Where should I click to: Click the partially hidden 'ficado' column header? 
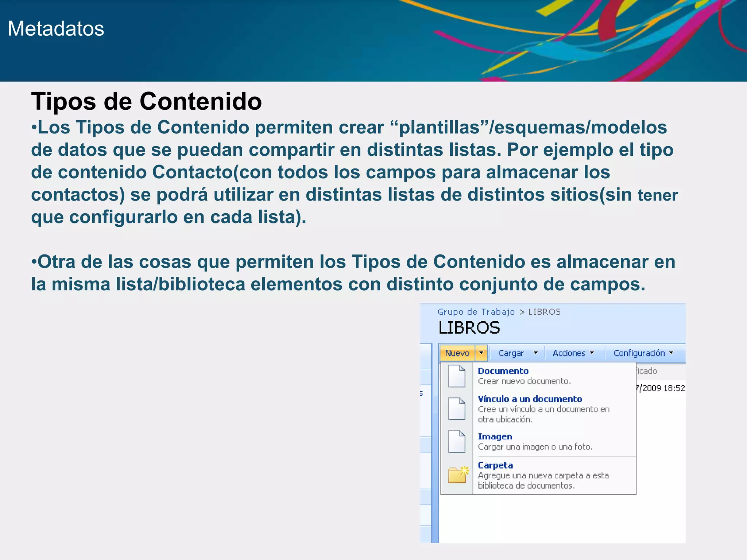646,371
